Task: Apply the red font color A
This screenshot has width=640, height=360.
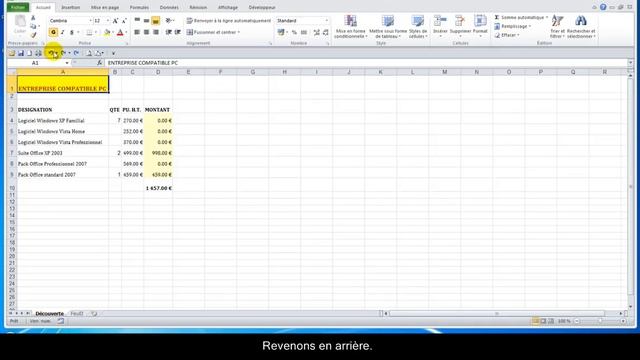Action: click(x=120, y=32)
